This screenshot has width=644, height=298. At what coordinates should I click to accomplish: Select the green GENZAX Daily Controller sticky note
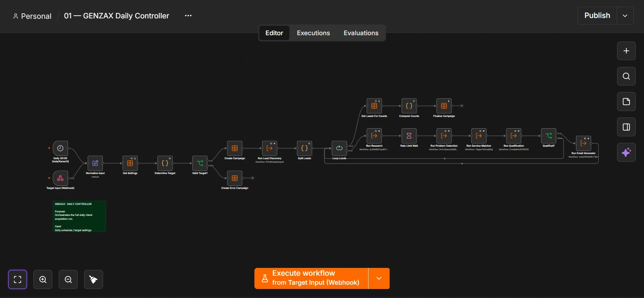pyautogui.click(x=79, y=216)
